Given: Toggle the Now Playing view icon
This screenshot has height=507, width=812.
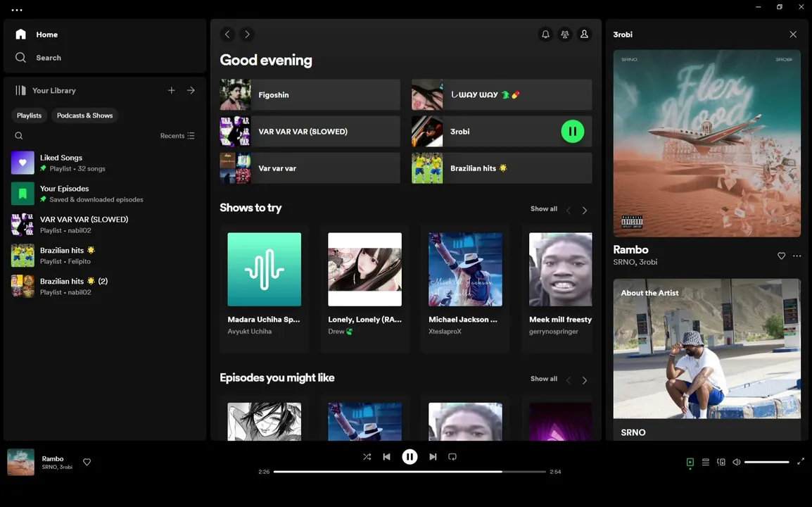Looking at the screenshot, I should coord(690,462).
